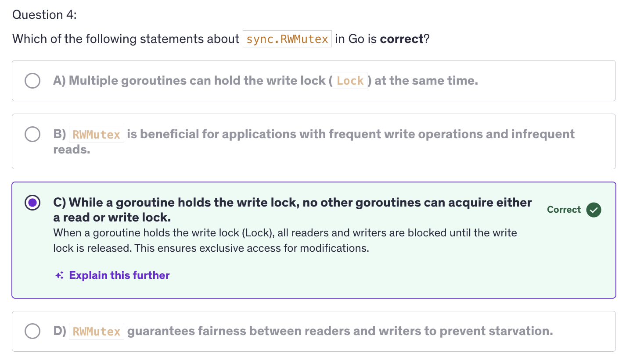Click the RWMutex code chip in option D
This screenshot has height=364, width=626.
tap(97, 332)
